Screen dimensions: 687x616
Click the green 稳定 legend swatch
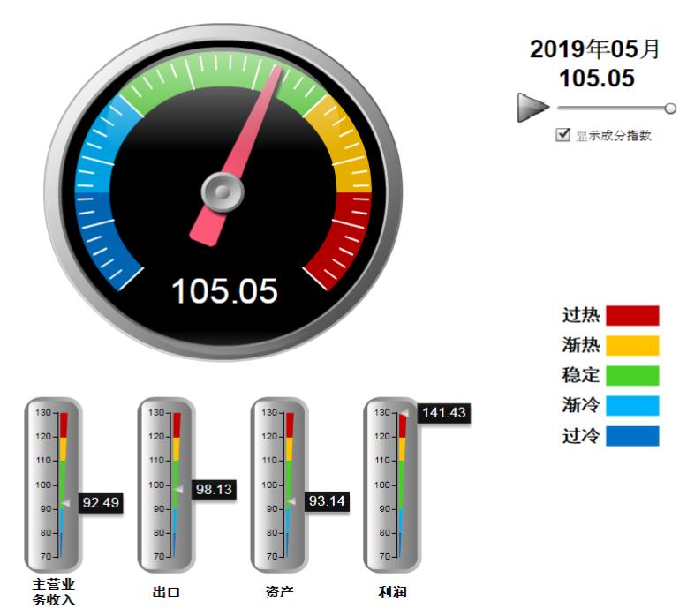pos(632,375)
